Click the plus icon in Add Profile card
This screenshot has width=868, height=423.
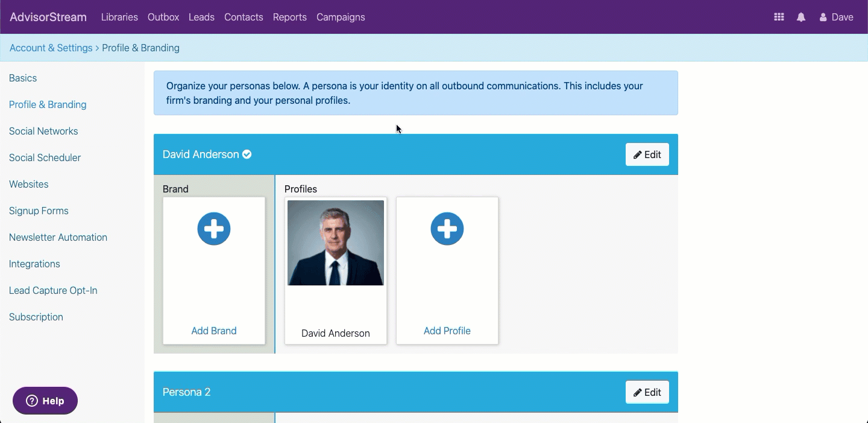(x=447, y=229)
